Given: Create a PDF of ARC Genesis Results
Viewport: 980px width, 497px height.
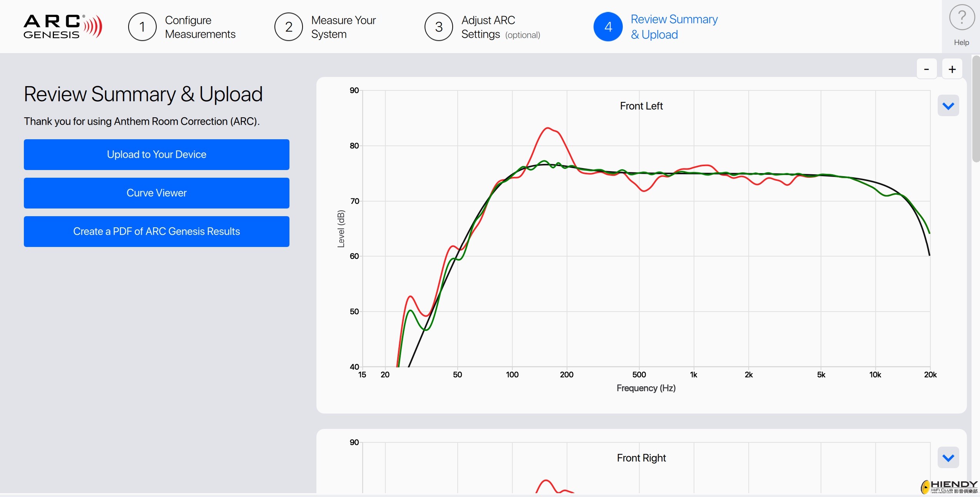Looking at the screenshot, I should [157, 232].
